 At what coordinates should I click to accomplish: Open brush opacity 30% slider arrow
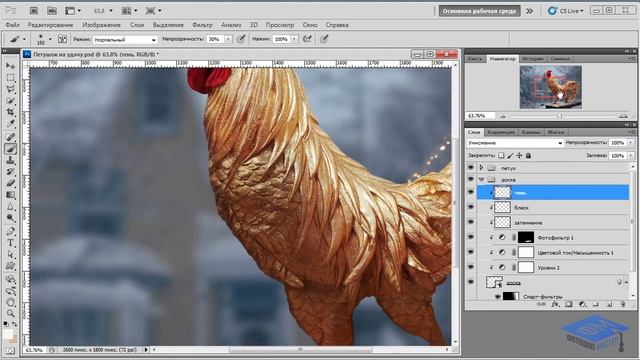tap(228, 39)
